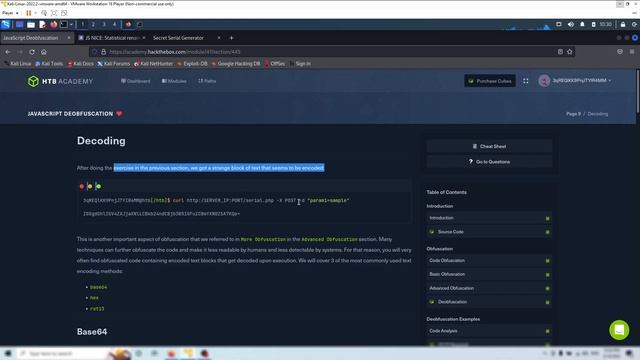Open notifications bell in Kali panel
640x360 pixels.
pos(582,24)
